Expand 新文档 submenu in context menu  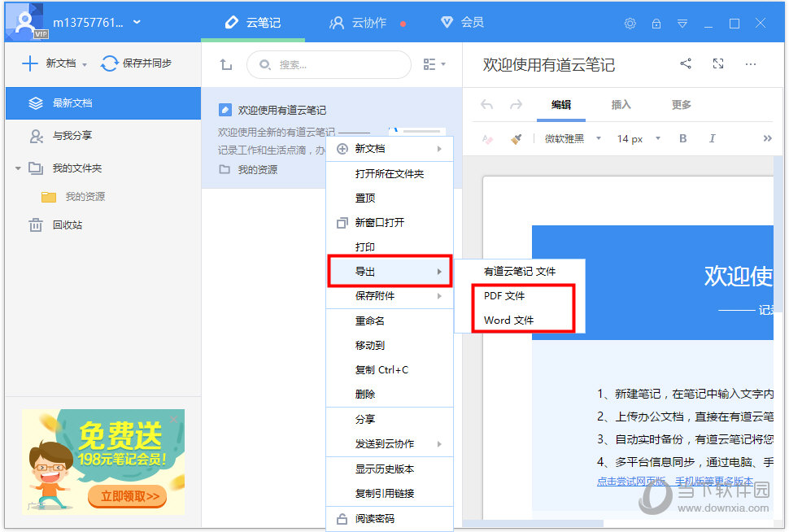tap(390, 149)
